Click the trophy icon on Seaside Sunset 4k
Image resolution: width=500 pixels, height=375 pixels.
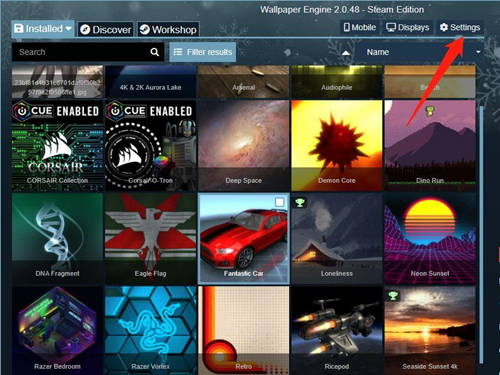[393, 295]
